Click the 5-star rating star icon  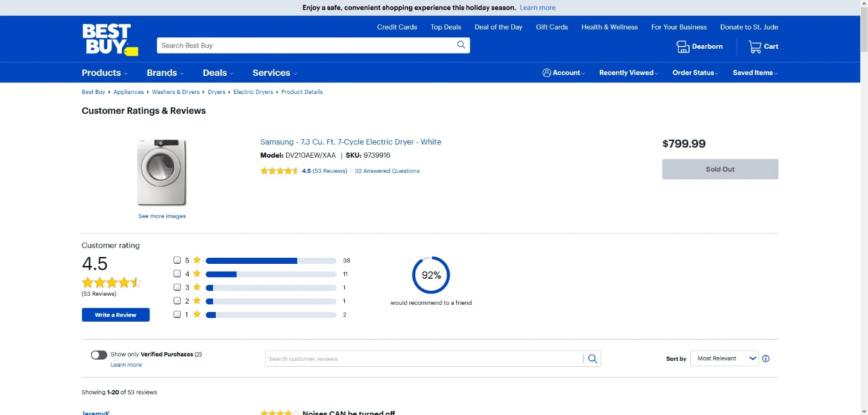197,260
